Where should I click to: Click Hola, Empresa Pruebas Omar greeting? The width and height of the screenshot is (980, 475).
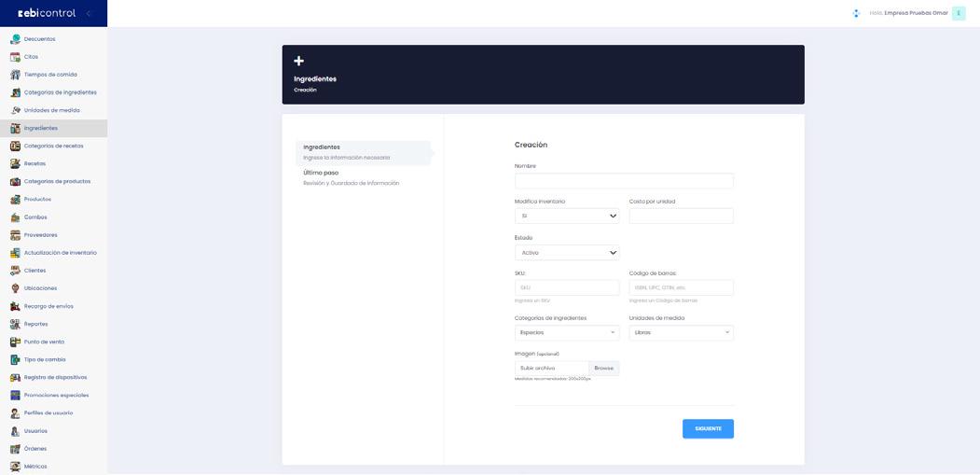(x=909, y=13)
